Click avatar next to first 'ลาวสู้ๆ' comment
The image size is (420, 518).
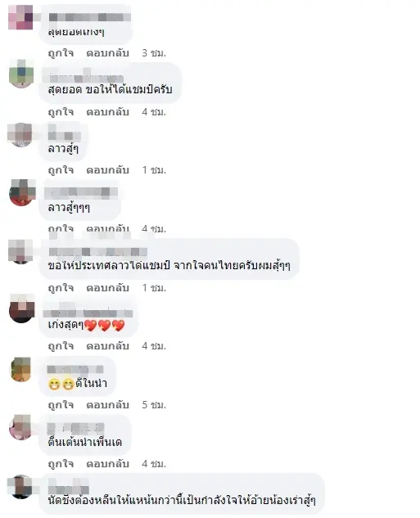[x=20, y=134]
